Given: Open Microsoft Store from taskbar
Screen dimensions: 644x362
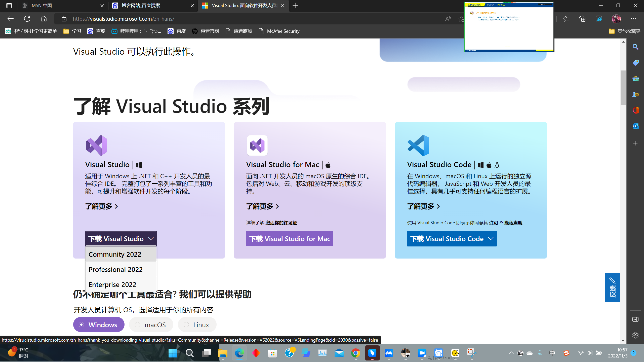Looking at the screenshot, I should (272, 353).
